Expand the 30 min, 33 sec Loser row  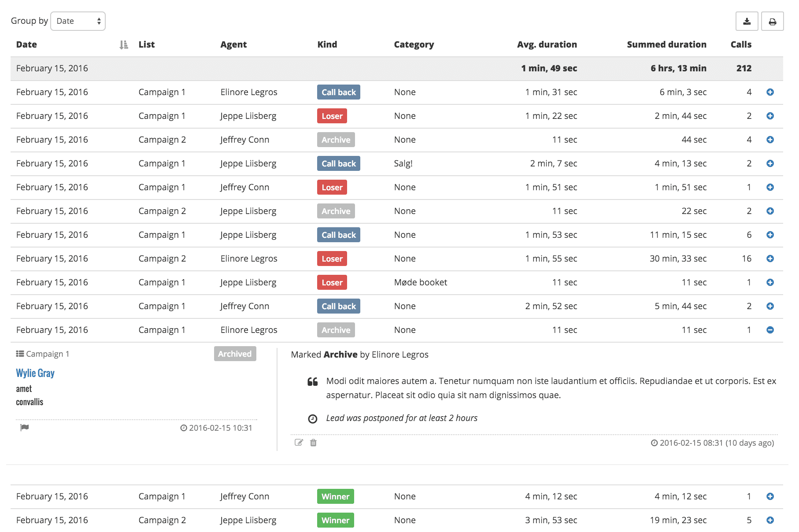pos(770,259)
